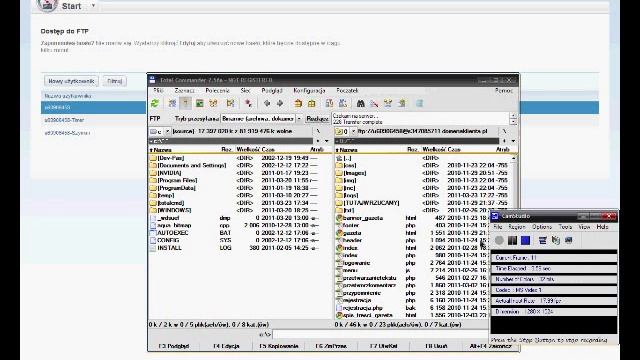Open the Start dropdown arrow on the webpage

pos(93,6)
